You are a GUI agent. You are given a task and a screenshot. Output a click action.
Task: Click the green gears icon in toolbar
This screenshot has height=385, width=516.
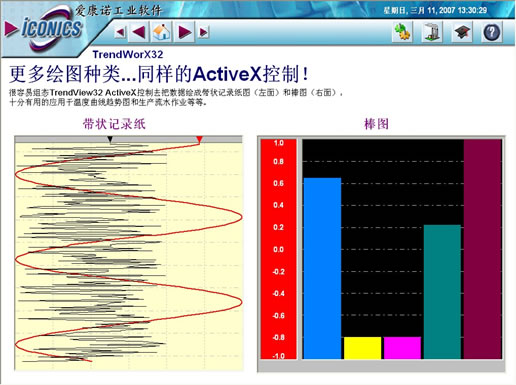[403, 32]
